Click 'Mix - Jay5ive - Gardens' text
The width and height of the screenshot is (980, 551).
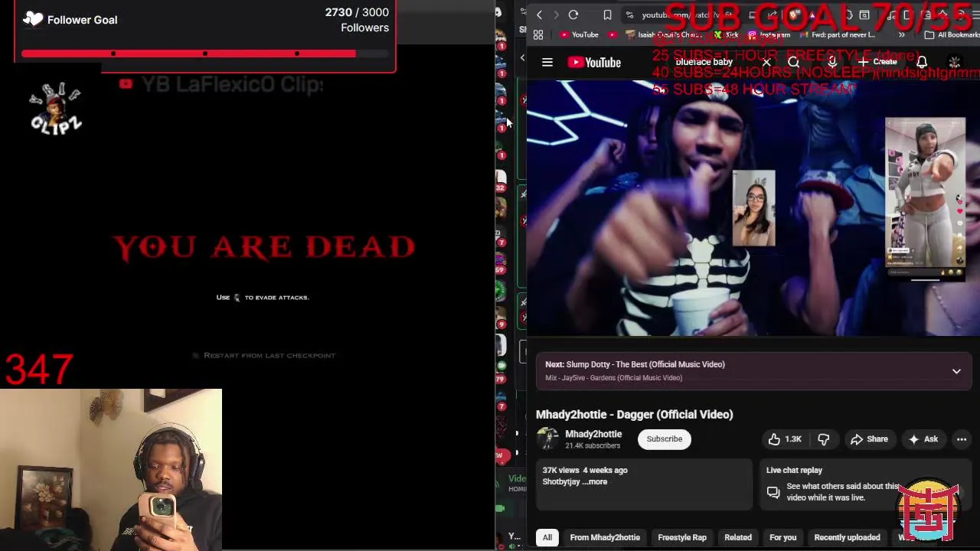(613, 378)
